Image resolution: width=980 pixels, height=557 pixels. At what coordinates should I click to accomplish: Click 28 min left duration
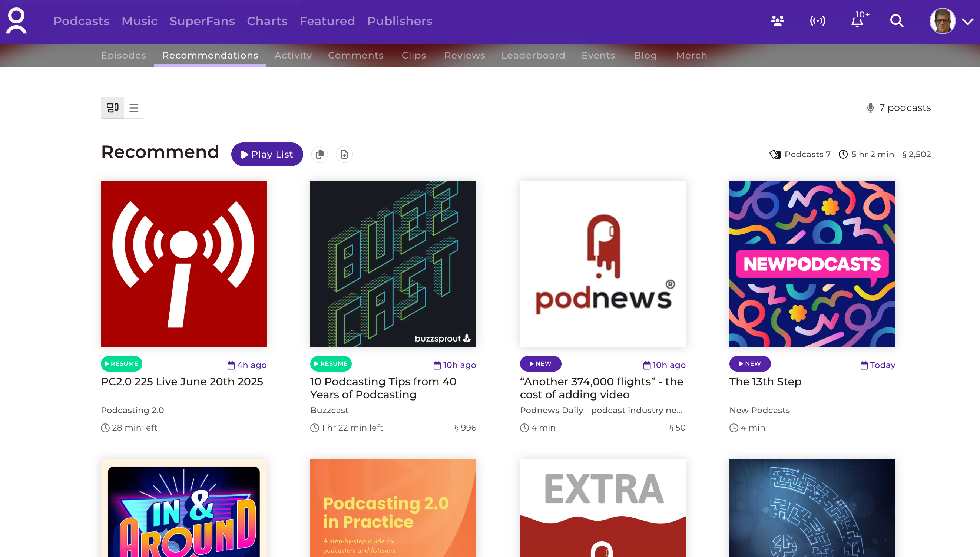[x=129, y=428]
